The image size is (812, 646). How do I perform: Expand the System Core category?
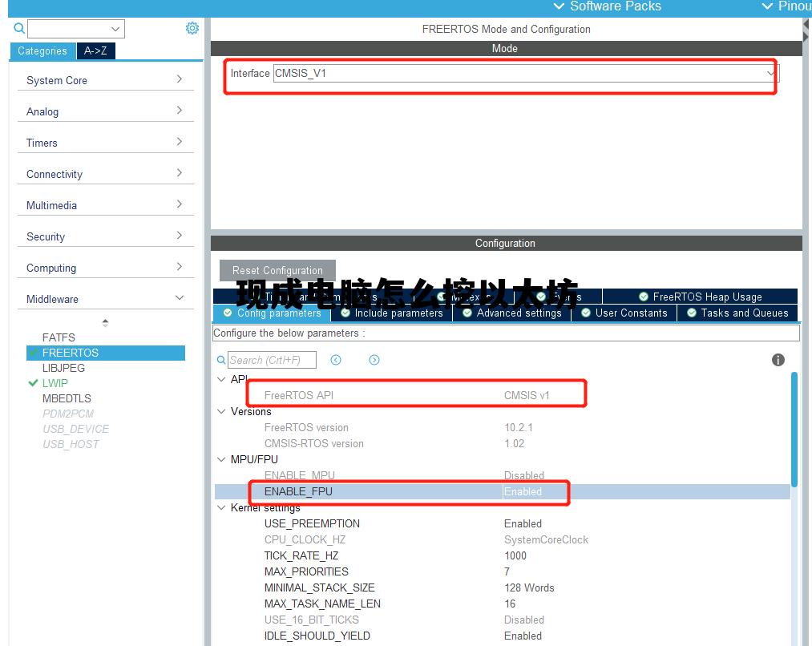click(x=104, y=80)
